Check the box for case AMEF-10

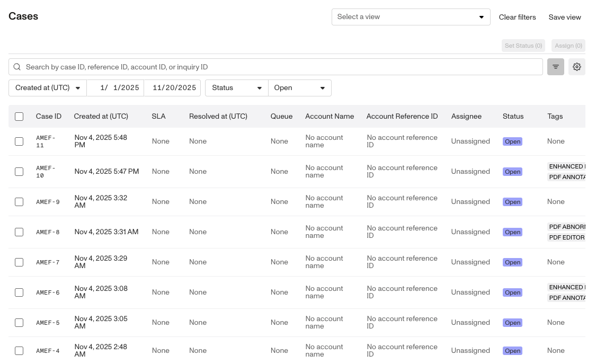[19, 172]
